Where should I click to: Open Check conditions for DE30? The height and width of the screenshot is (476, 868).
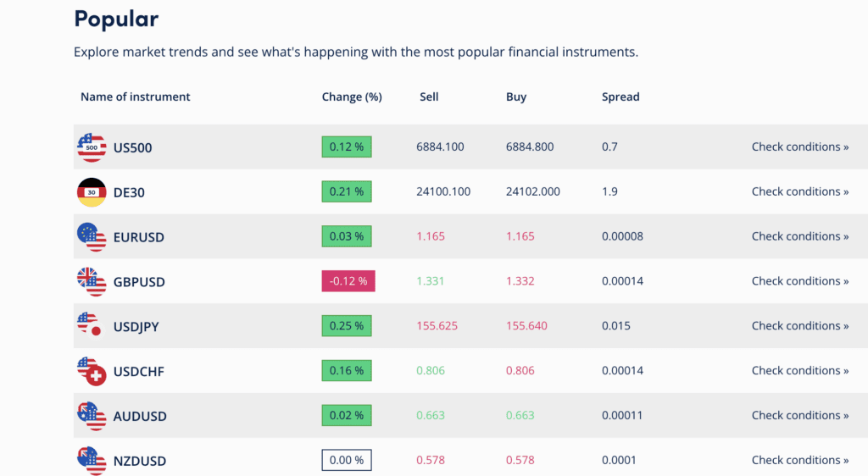pyautogui.click(x=799, y=191)
